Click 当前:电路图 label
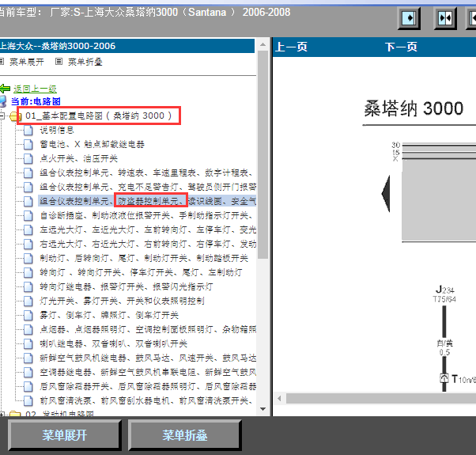Screen dimensions: 476x455 (x=36, y=101)
